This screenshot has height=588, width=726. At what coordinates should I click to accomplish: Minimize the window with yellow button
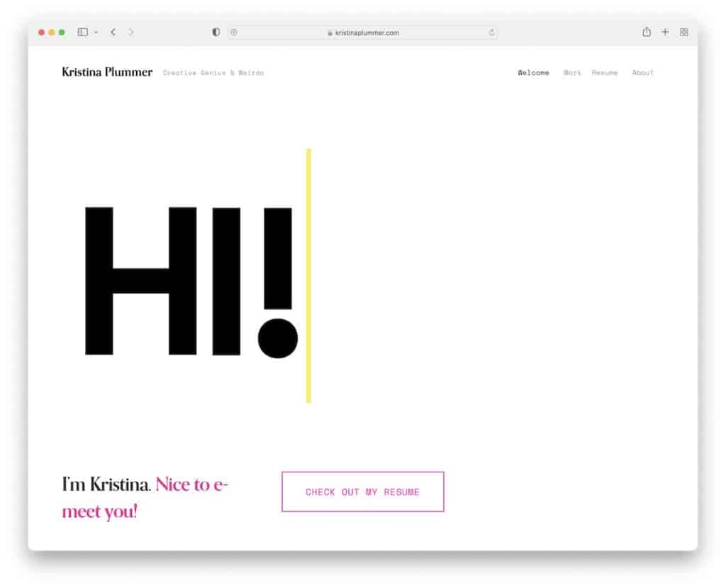(x=51, y=32)
